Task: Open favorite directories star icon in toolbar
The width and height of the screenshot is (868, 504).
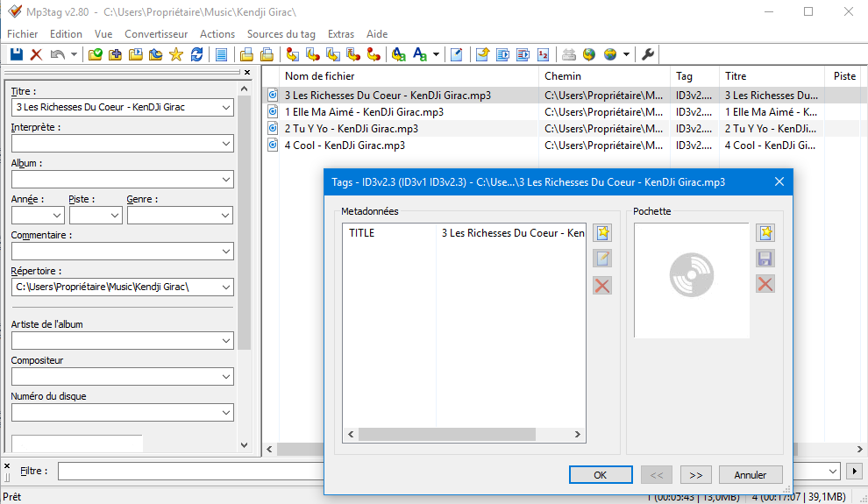Action: [176, 54]
